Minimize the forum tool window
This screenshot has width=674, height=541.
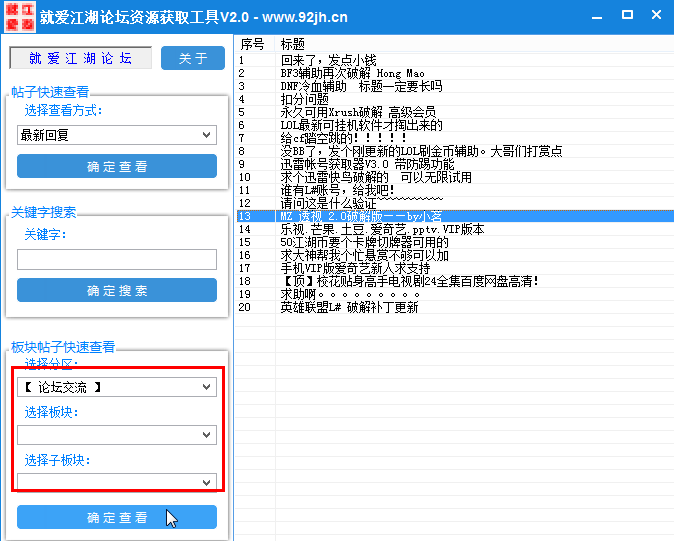(x=595, y=16)
